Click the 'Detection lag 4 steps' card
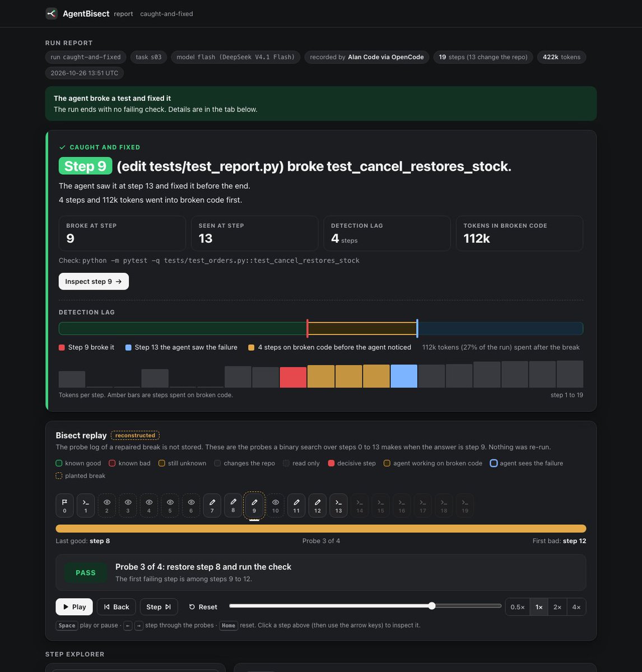The height and width of the screenshot is (672, 642). coord(387,233)
